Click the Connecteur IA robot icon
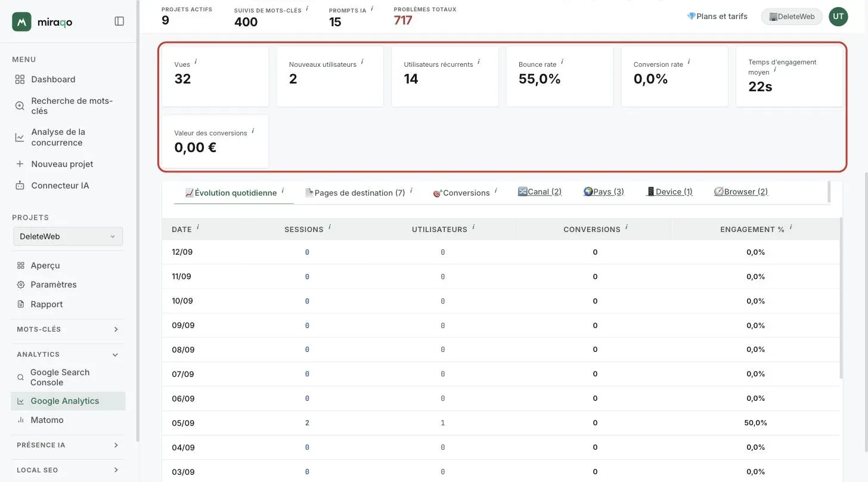This screenshot has height=482, width=868. [20, 186]
